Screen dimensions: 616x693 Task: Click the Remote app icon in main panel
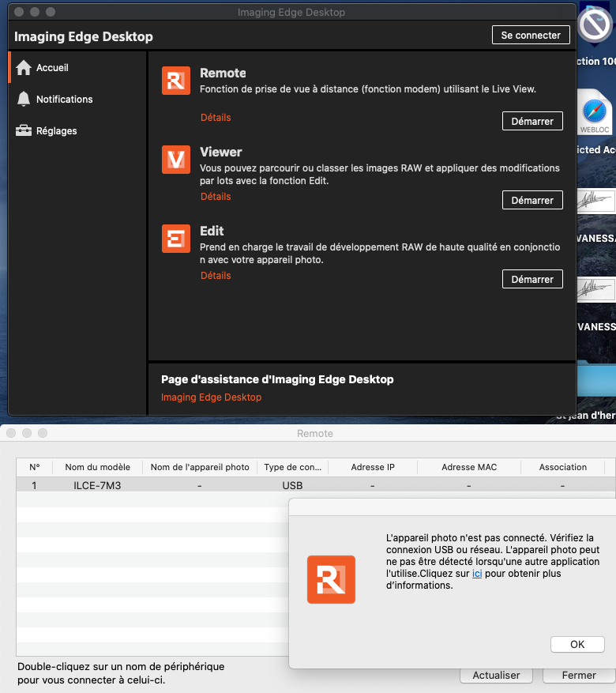click(176, 81)
